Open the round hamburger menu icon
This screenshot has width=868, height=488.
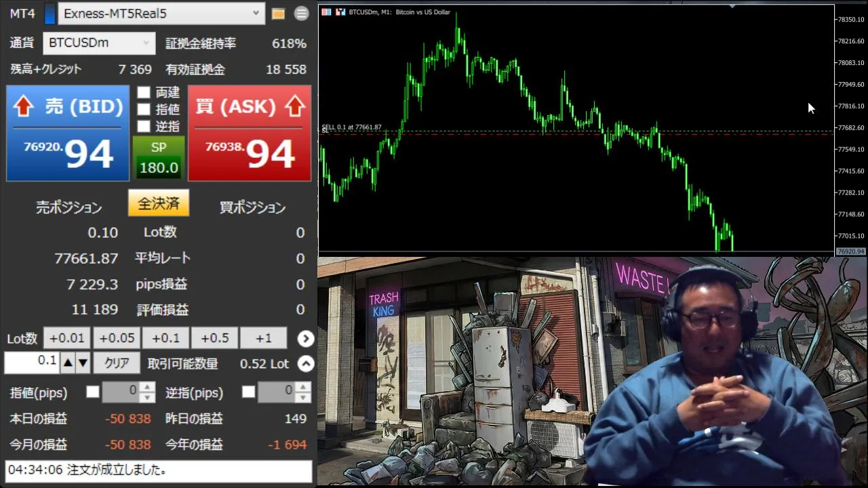[x=302, y=14]
